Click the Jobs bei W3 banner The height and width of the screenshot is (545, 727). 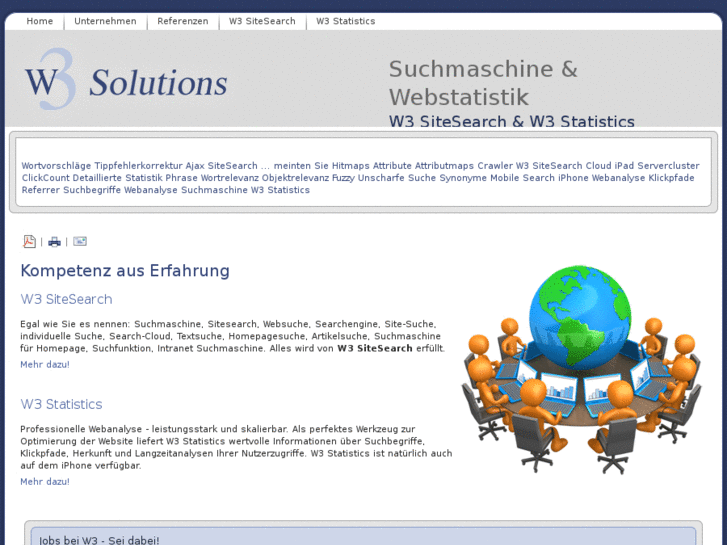pyautogui.click(x=364, y=537)
